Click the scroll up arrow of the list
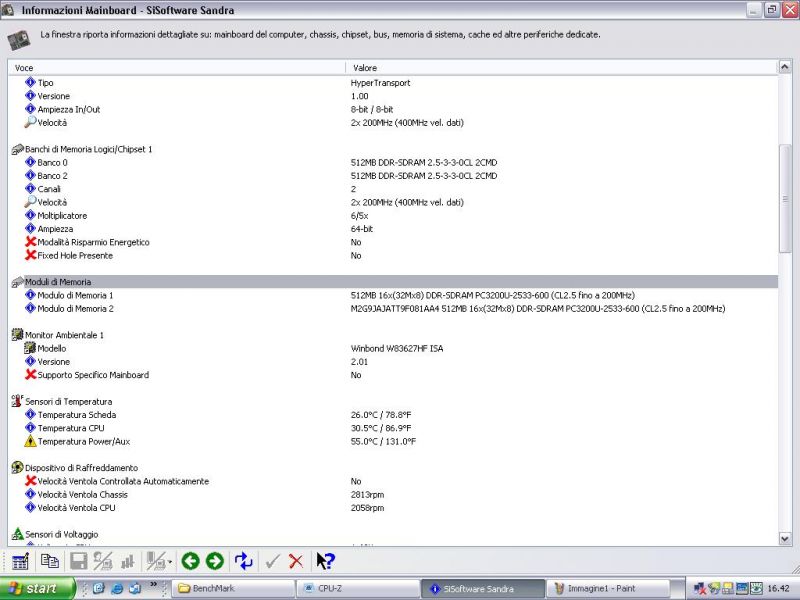The height and width of the screenshot is (600, 800). 785,67
